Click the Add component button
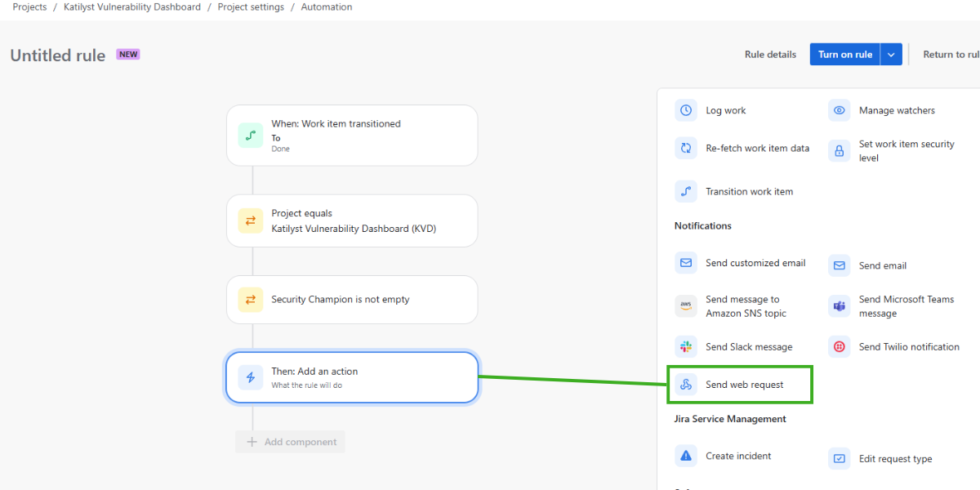 click(290, 442)
